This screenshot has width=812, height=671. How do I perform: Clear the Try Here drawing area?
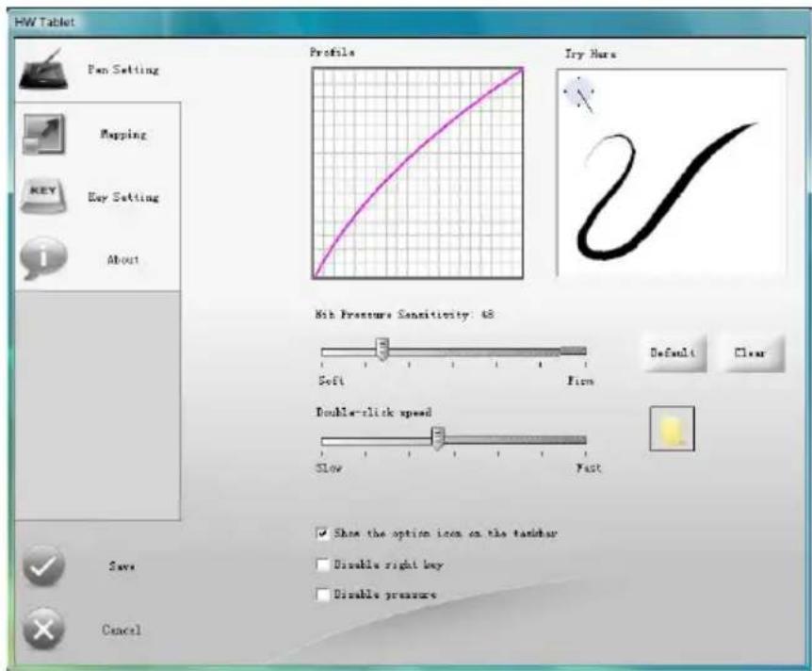pyautogui.click(x=752, y=353)
